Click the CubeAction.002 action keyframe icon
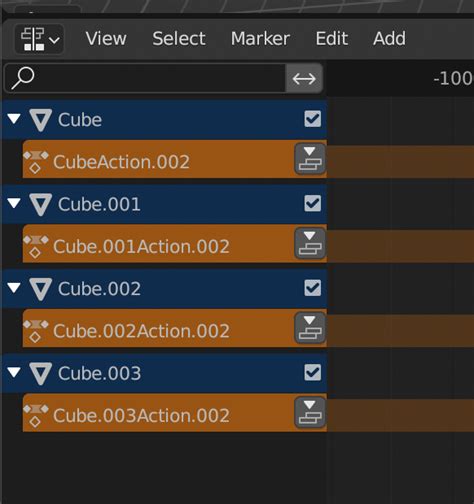This screenshot has height=504, width=474. tap(36, 162)
